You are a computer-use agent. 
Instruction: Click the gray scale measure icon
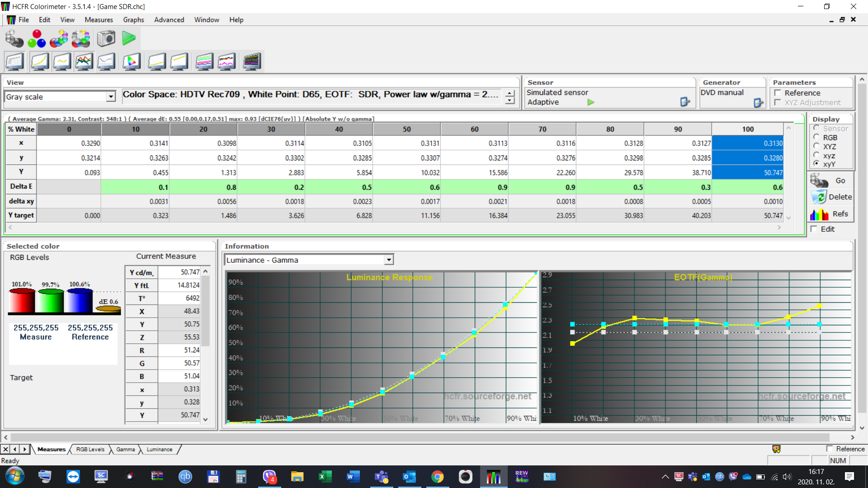coord(14,39)
